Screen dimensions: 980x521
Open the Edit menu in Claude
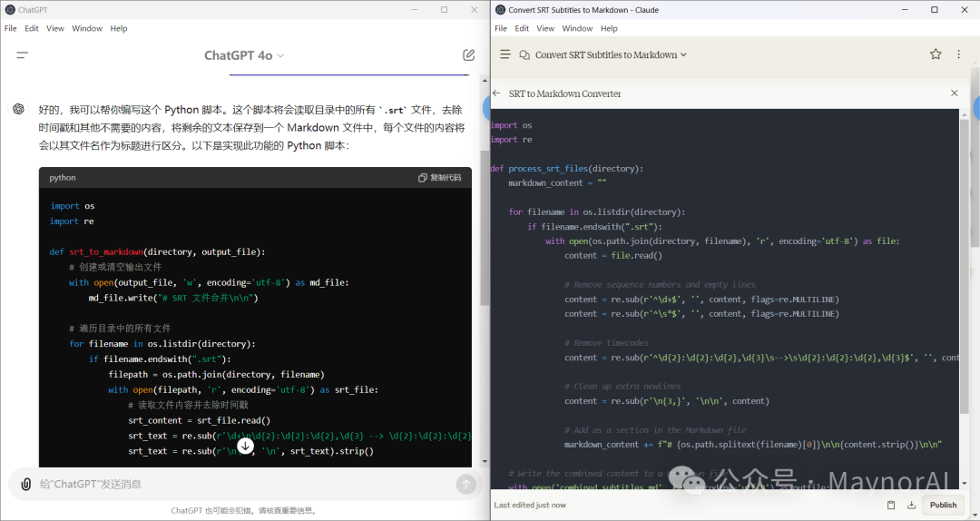click(x=522, y=28)
